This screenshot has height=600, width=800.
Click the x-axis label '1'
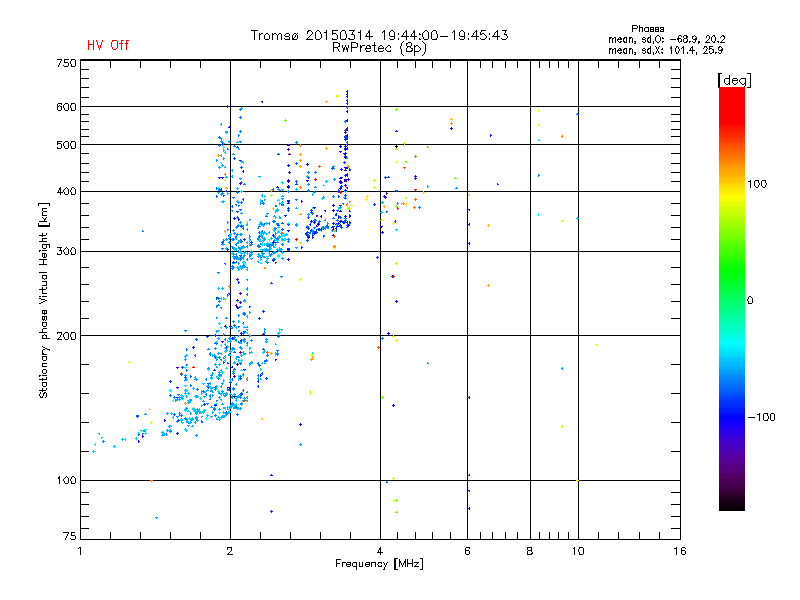[x=80, y=551]
